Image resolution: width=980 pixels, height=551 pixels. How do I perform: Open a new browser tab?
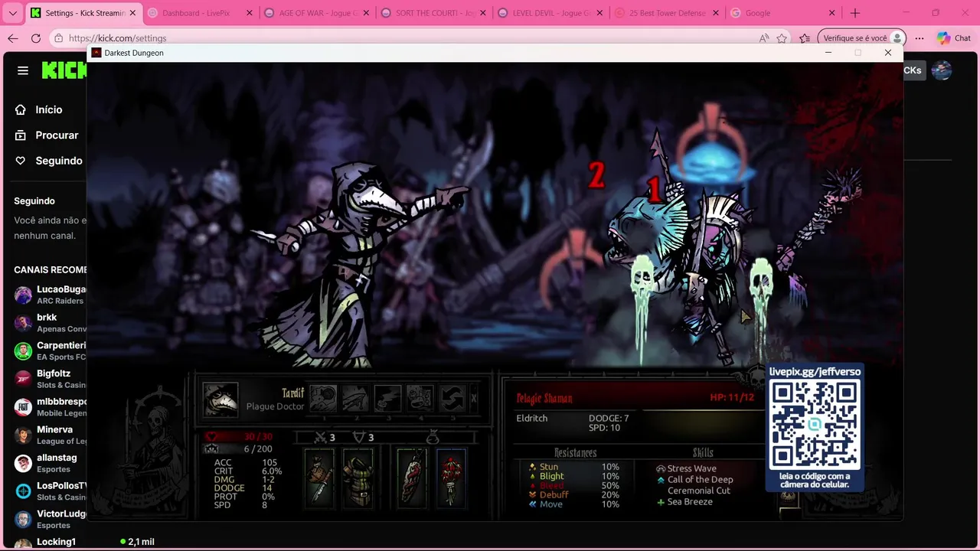[855, 13]
